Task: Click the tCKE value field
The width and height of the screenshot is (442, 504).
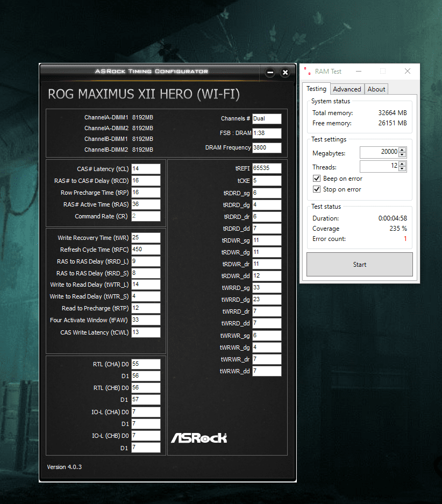Action: [x=267, y=181]
